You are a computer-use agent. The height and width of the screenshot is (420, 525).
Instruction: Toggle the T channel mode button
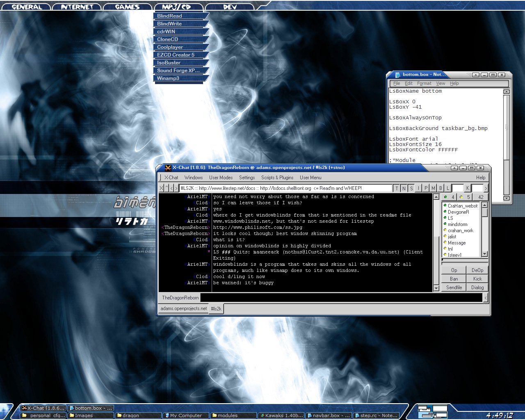(x=397, y=188)
